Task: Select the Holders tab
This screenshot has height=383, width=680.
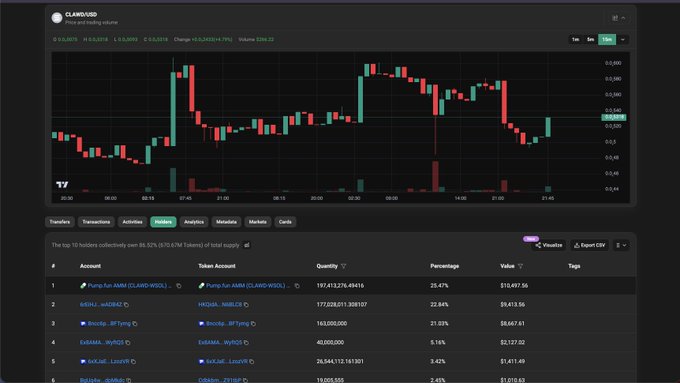Action: click(163, 222)
